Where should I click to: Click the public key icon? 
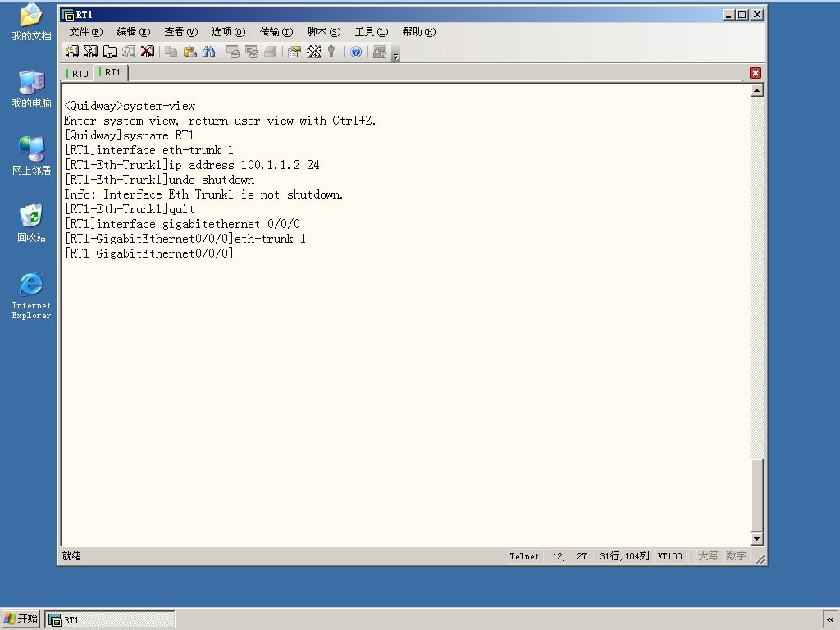tap(331, 52)
